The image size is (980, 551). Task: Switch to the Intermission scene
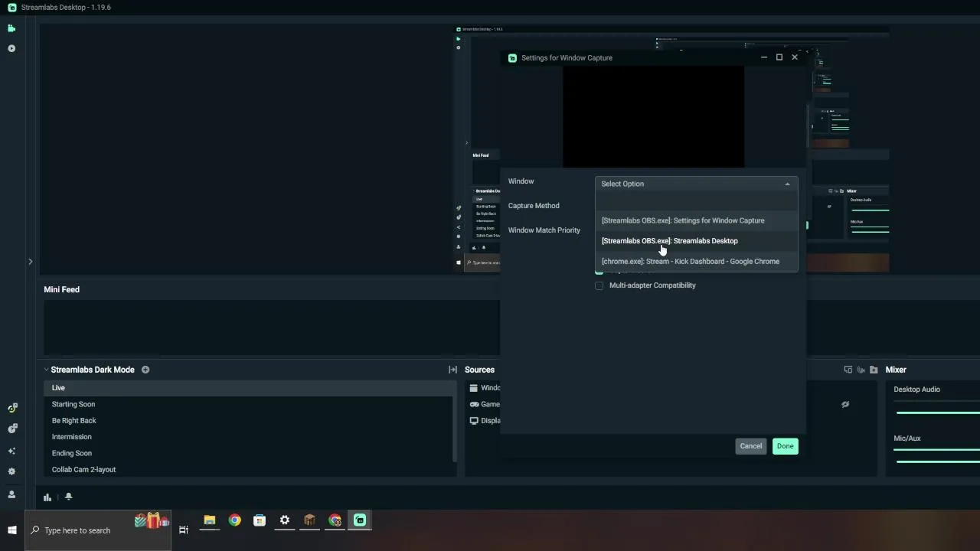click(248, 437)
